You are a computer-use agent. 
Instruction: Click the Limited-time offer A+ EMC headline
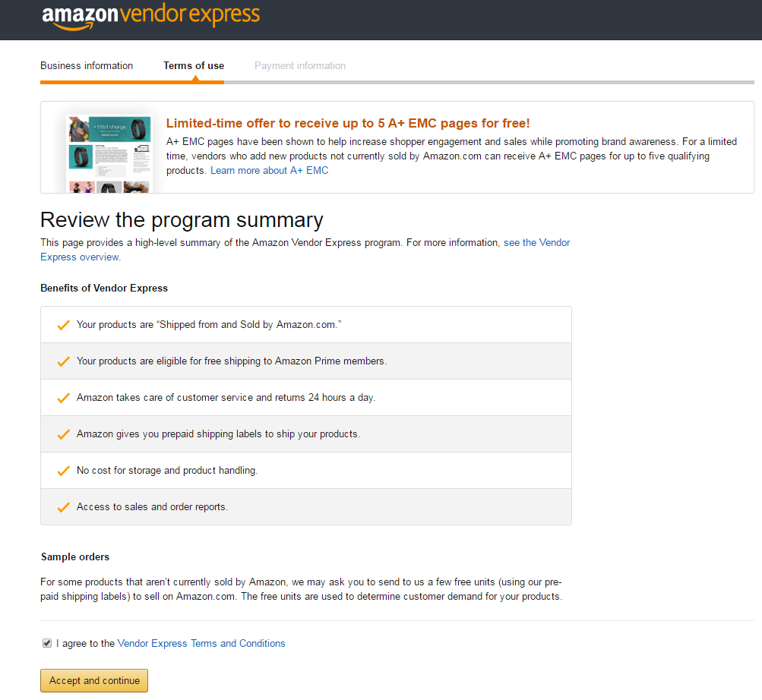(x=348, y=124)
